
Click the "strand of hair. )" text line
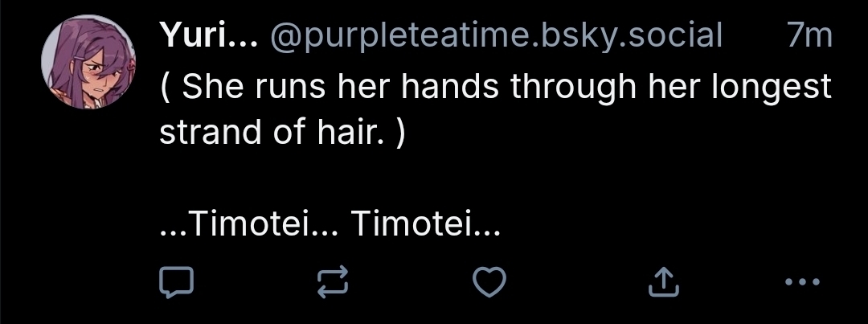coord(282,132)
